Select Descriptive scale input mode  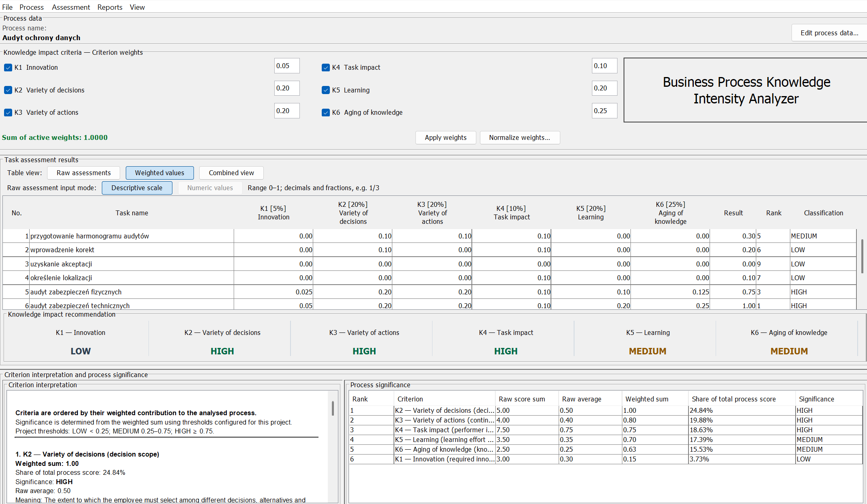(137, 188)
